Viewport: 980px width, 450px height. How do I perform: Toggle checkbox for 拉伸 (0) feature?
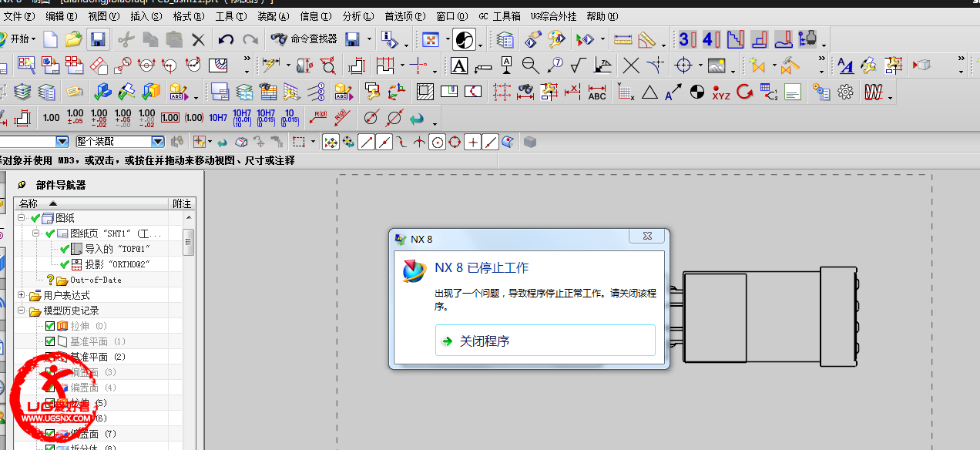50,327
